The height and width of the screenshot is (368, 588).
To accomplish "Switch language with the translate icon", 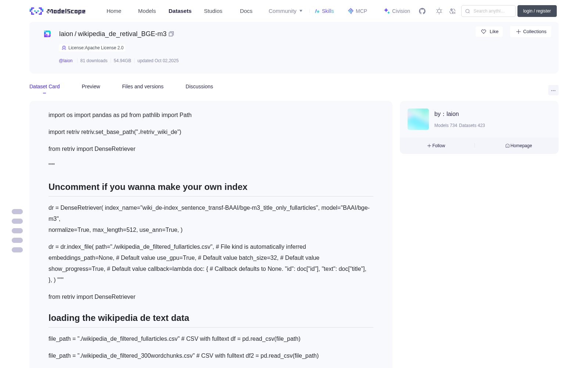I will (x=452, y=11).
